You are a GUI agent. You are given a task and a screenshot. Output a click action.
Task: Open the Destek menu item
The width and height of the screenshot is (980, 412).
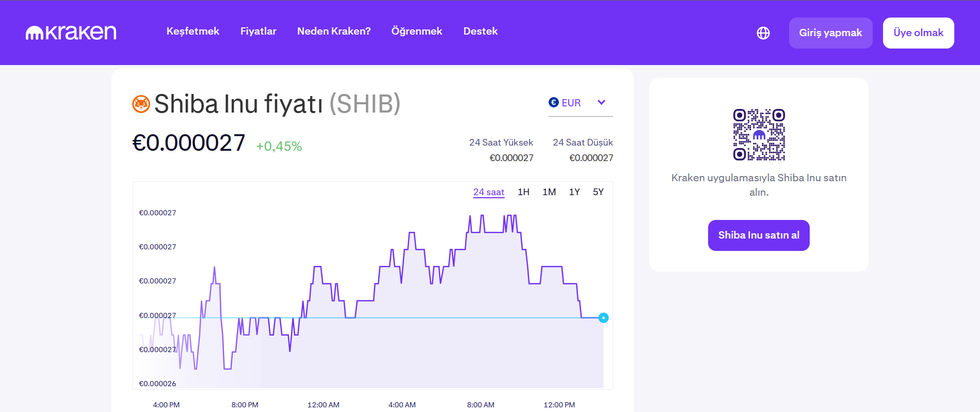[x=480, y=31]
